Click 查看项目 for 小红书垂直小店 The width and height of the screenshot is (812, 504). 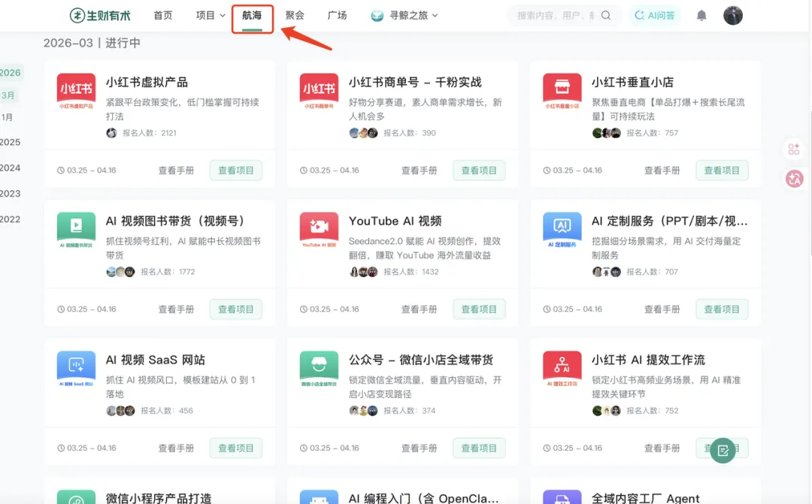tap(722, 171)
